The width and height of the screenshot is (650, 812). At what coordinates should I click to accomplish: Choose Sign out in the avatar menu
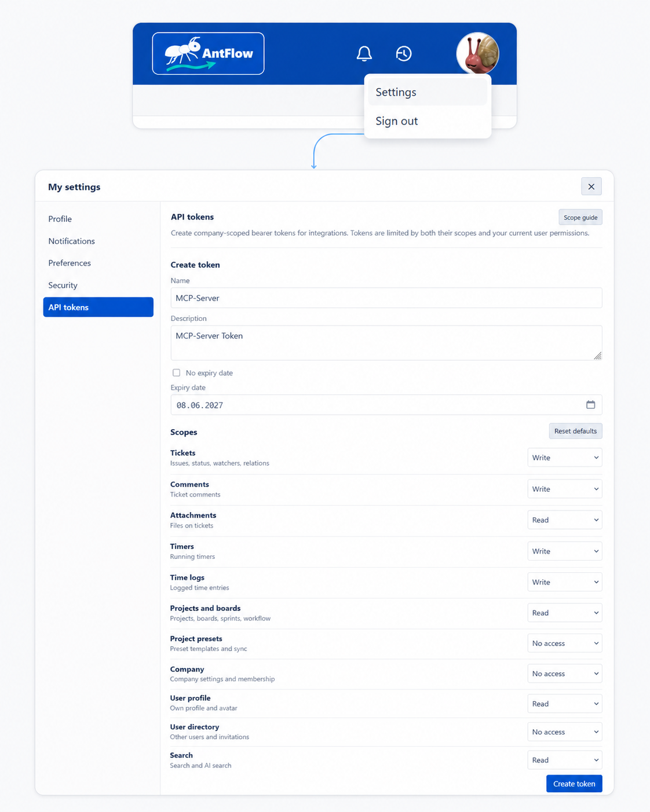[428, 121]
